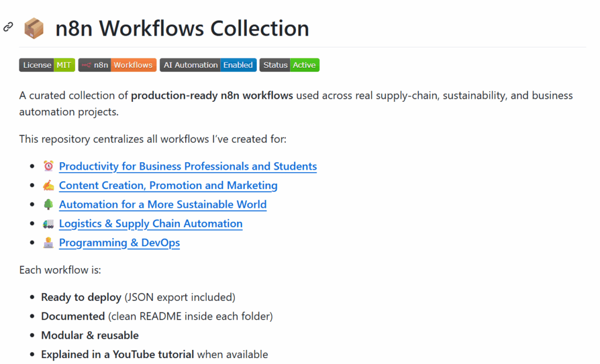The image size is (600, 364).
Task: Click the Status Active badge
Action: click(289, 65)
